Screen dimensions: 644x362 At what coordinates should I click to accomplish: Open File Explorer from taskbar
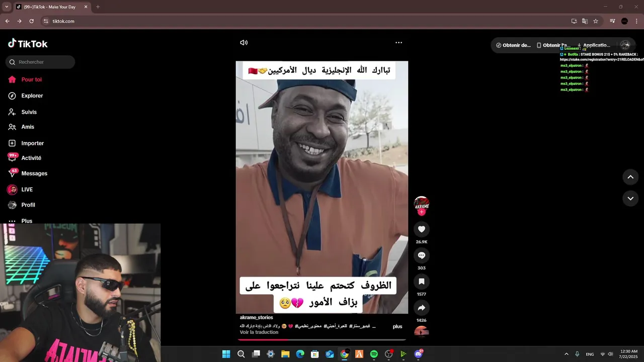pos(285,354)
